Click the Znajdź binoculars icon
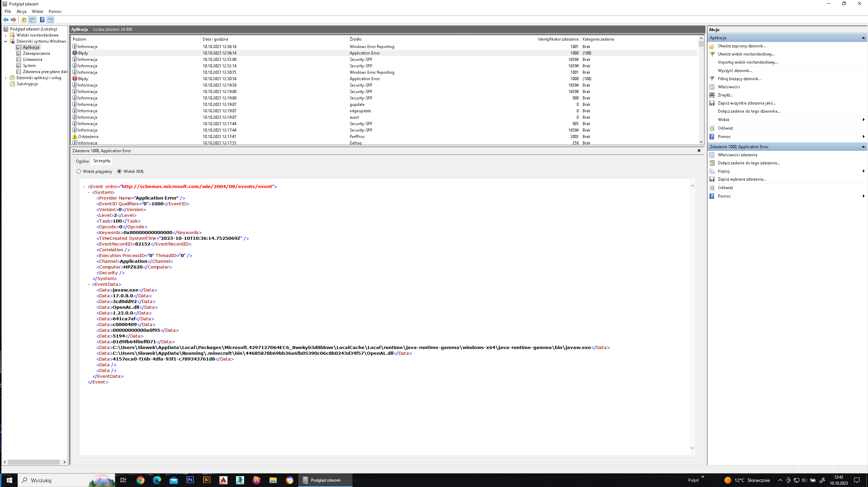The height and width of the screenshot is (487, 868). click(x=712, y=95)
